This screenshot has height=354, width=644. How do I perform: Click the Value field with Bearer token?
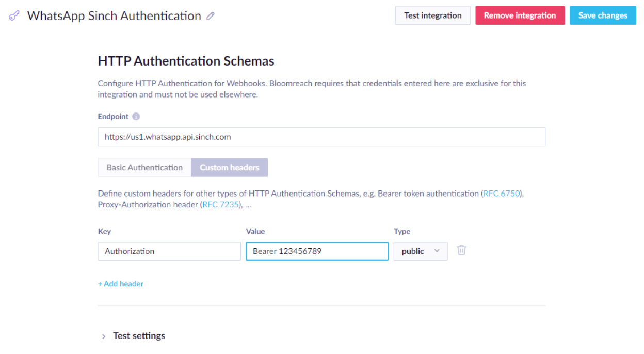(x=317, y=251)
